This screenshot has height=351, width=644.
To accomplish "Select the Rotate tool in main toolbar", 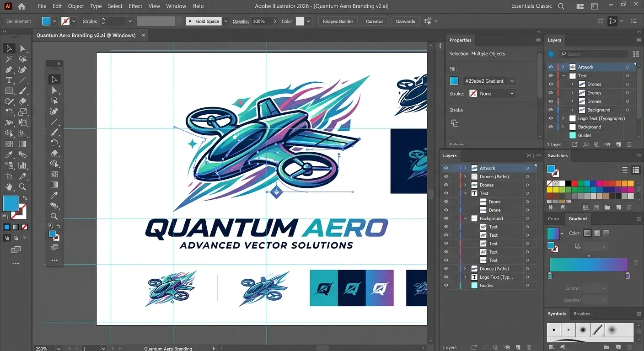I will click(x=9, y=112).
